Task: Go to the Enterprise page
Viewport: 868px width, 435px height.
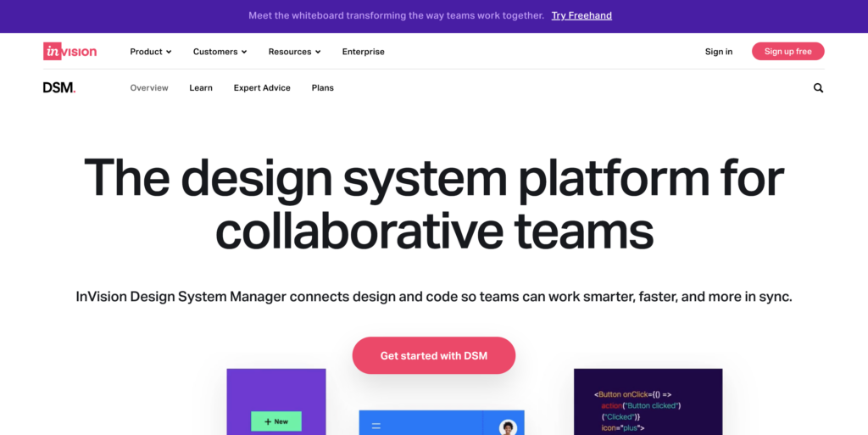Action: 363,52
